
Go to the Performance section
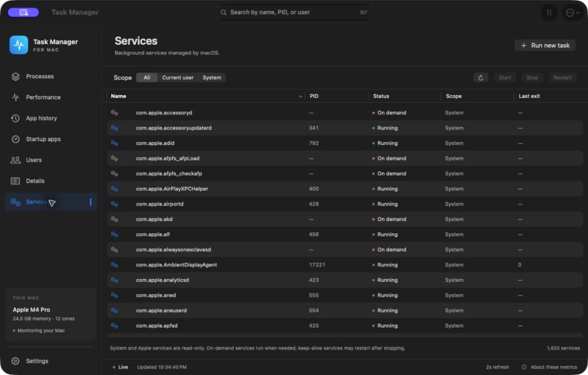pyautogui.click(x=51, y=97)
